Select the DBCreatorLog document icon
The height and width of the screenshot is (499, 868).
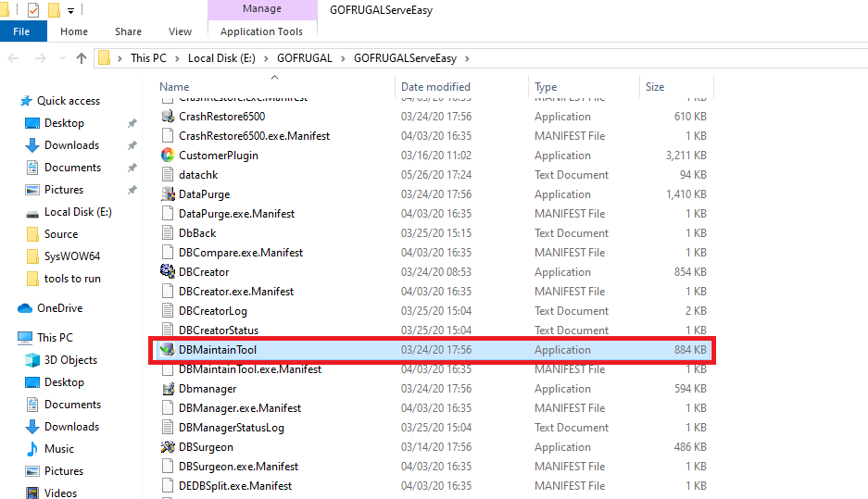pyautogui.click(x=168, y=310)
